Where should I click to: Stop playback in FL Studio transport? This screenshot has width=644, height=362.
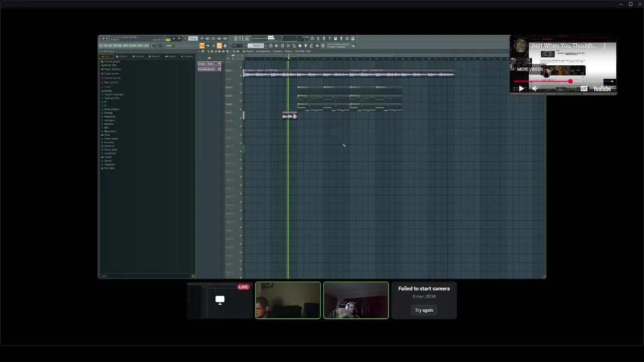pos(179,38)
